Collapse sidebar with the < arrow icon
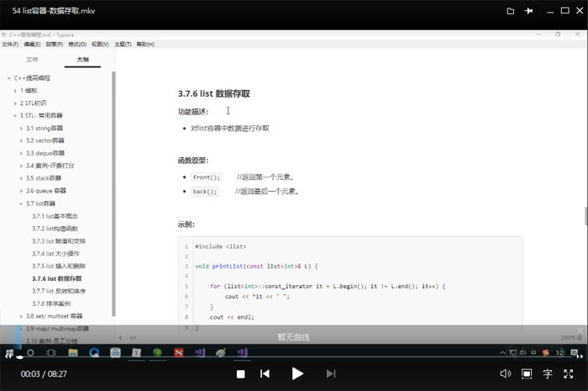This screenshot has width=588, height=391. point(121,338)
